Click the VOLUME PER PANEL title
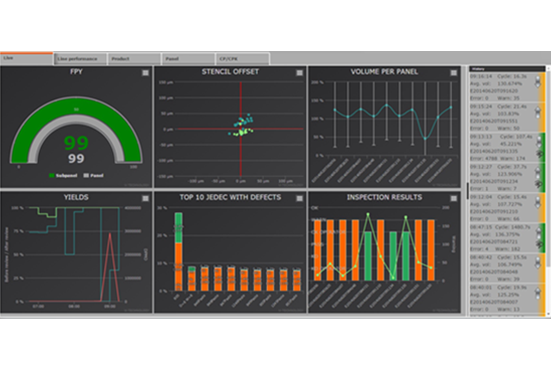 tap(384, 72)
